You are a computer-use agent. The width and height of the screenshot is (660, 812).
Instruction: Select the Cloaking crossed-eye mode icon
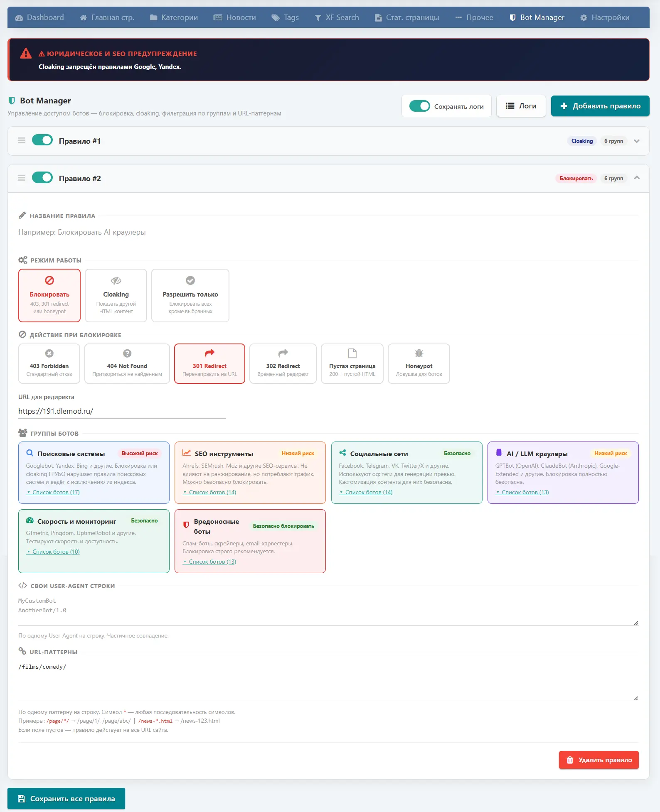(x=116, y=281)
